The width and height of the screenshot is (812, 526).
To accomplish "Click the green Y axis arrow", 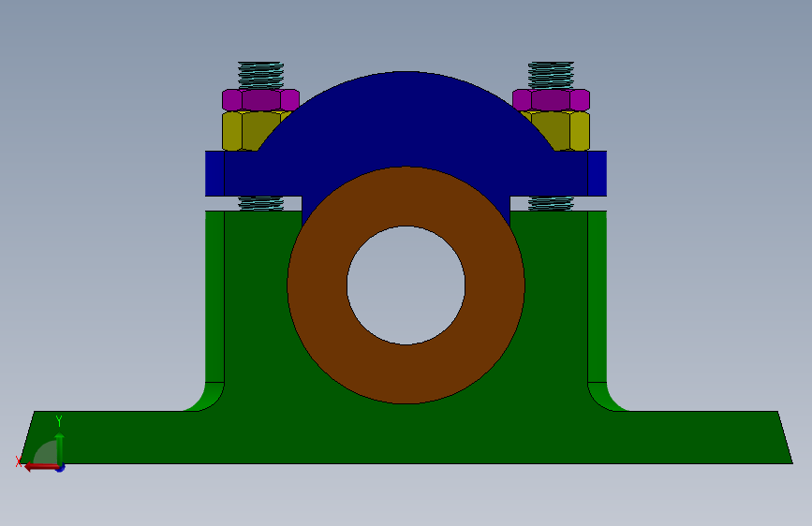I will click(60, 449).
